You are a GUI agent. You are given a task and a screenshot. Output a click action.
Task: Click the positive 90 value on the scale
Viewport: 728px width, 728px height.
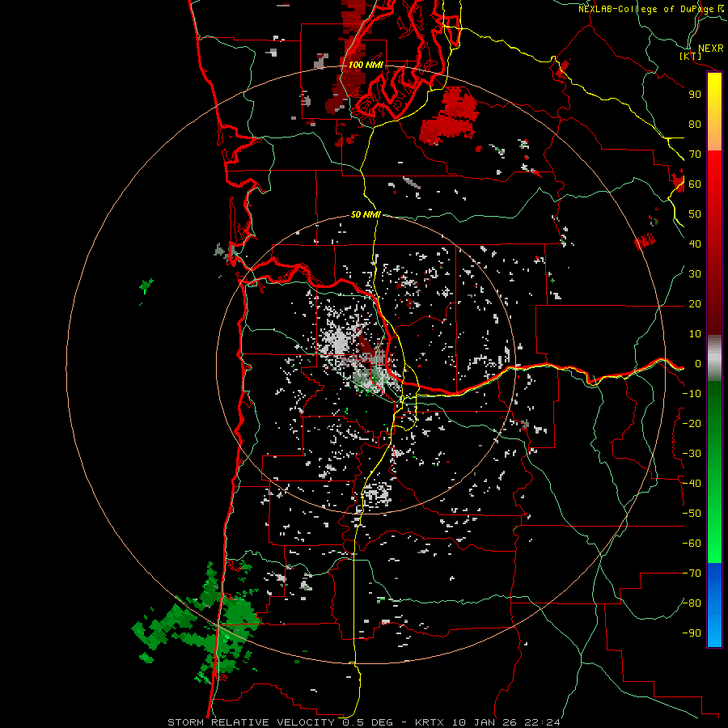coord(695,95)
